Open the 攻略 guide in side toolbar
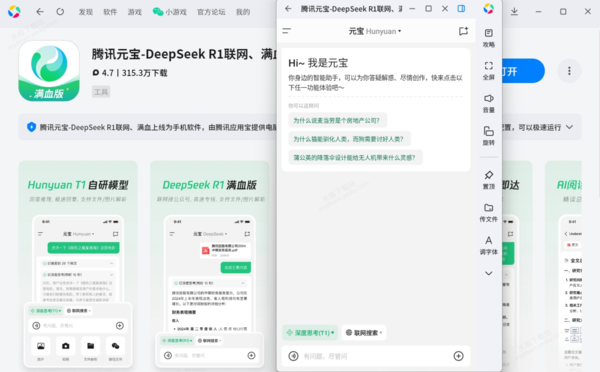The height and width of the screenshot is (372, 600). coord(489,38)
